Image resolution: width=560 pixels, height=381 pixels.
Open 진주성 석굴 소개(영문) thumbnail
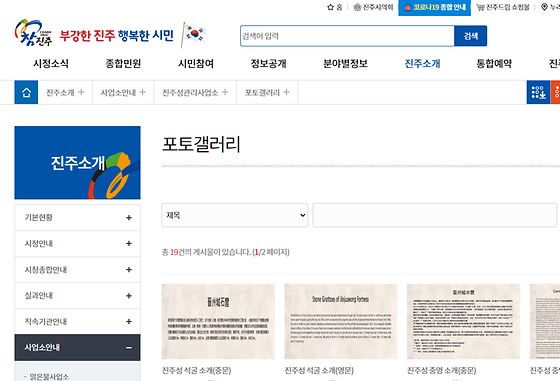pos(341,321)
